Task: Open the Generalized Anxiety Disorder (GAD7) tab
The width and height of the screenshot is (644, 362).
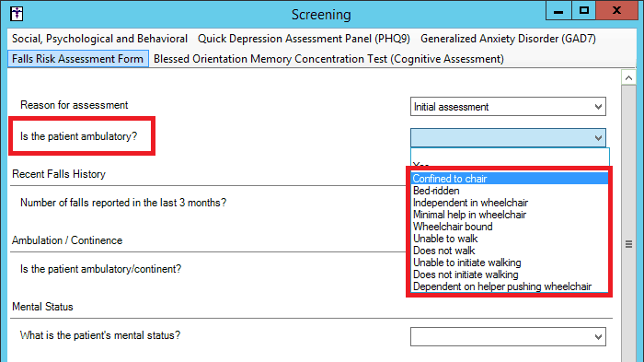Action: pos(508,39)
